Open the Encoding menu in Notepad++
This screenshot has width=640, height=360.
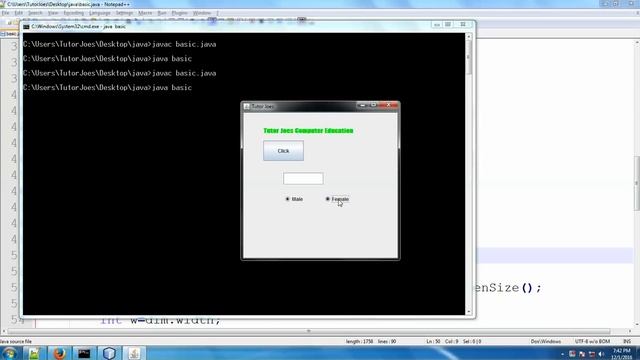pos(73,13)
